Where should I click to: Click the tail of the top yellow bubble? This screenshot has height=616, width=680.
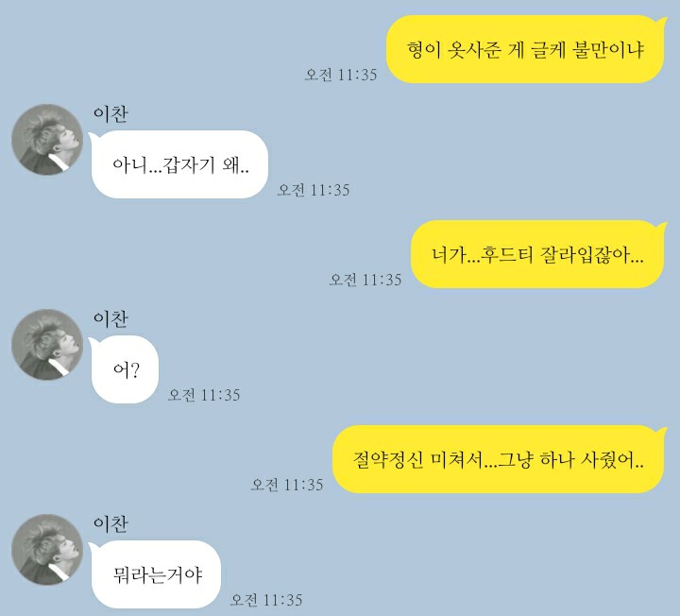tap(661, 22)
